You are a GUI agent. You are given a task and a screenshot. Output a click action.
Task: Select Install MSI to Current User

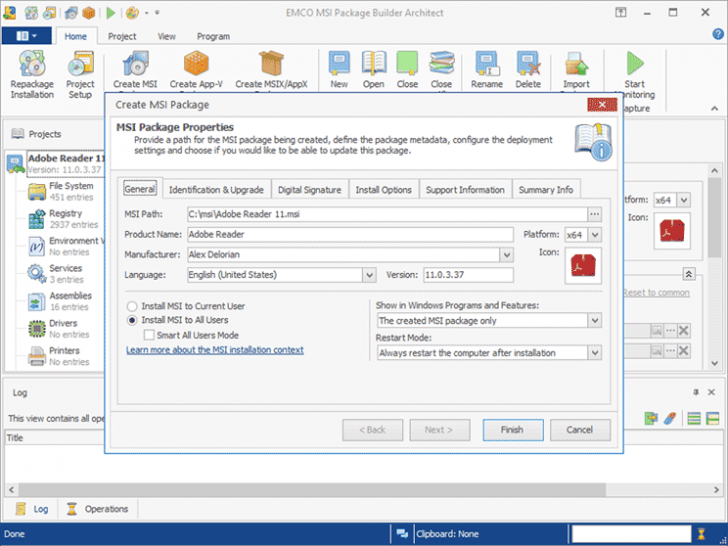(186, 306)
